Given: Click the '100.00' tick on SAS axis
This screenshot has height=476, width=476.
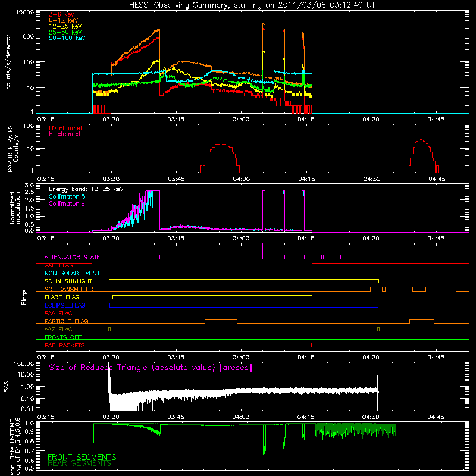Looking at the screenshot, I should click(24, 364).
